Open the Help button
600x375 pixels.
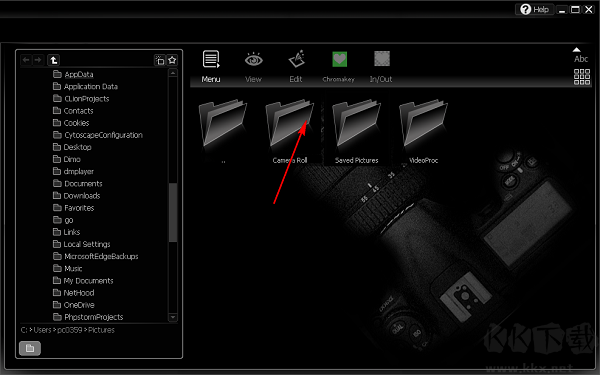(x=535, y=9)
